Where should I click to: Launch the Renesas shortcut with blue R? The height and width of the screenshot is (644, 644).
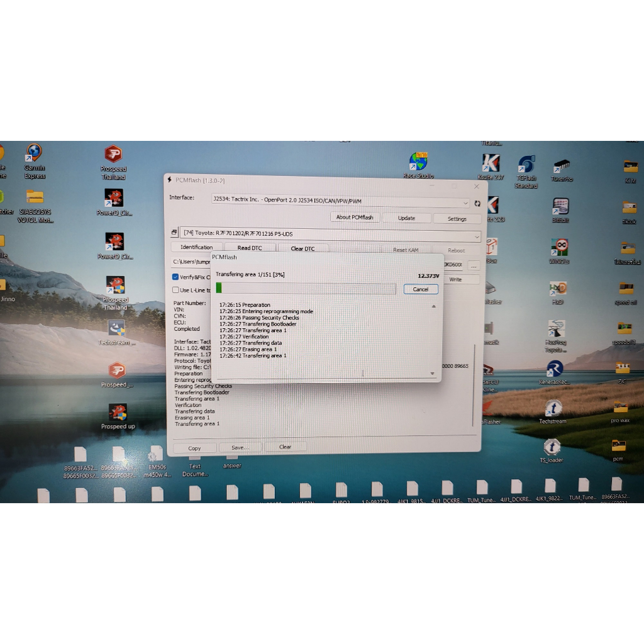pyautogui.click(x=554, y=372)
